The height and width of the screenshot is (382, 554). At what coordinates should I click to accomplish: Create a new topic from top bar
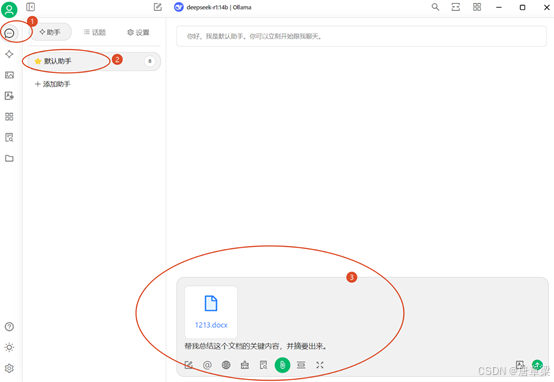pos(158,7)
